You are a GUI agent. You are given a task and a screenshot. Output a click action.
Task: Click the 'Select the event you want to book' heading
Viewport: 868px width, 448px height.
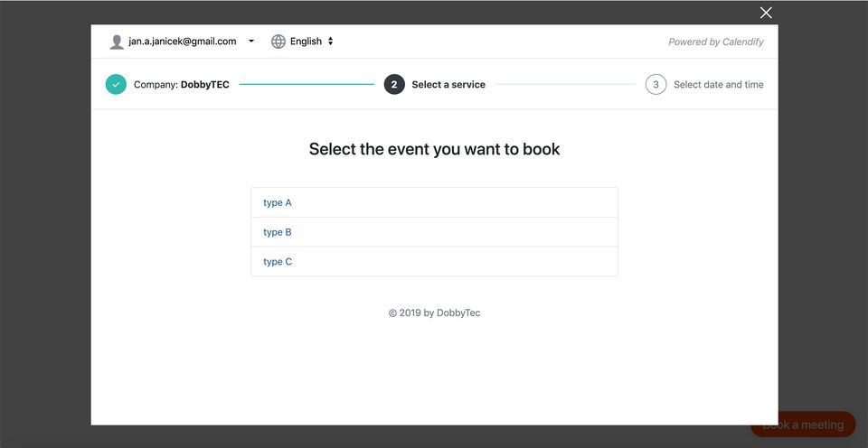click(434, 149)
